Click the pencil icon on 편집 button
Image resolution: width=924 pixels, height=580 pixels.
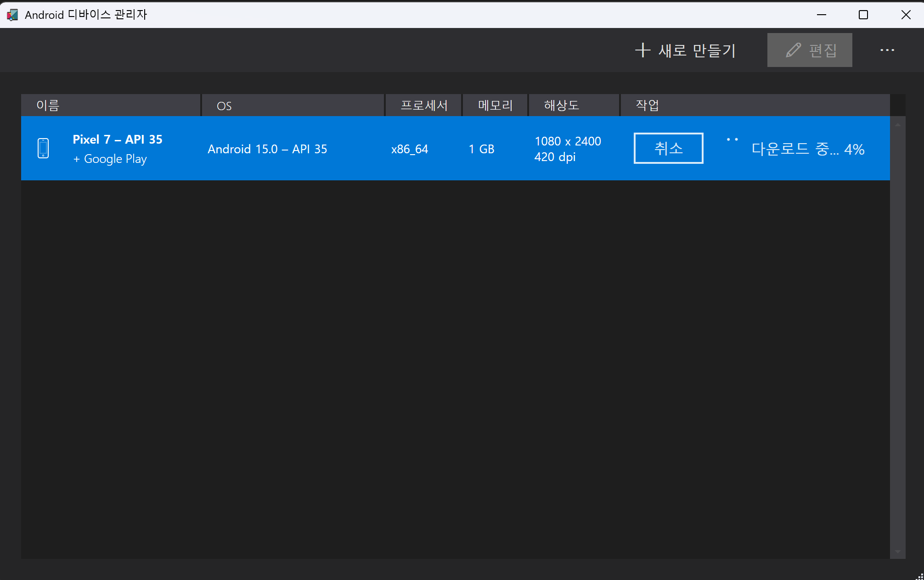click(793, 50)
